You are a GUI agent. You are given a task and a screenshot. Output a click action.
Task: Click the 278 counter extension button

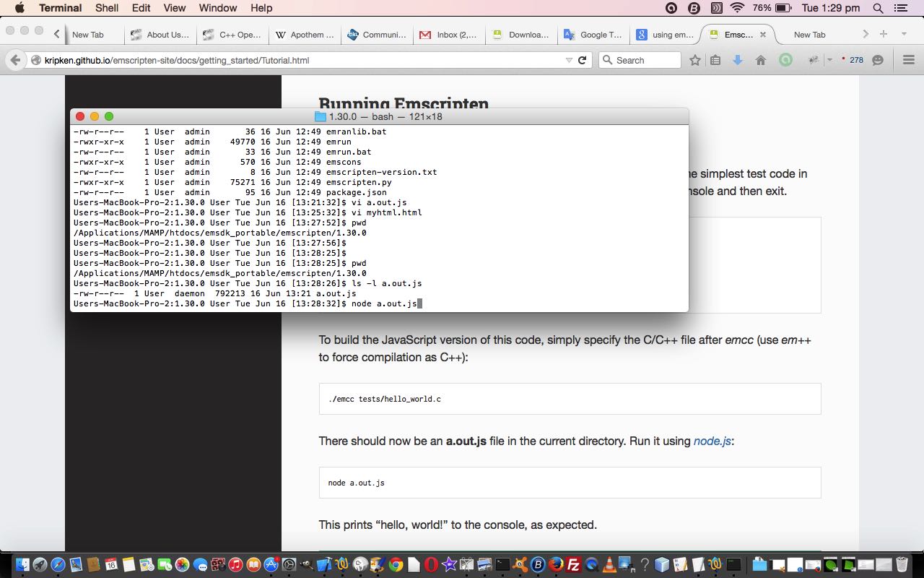click(x=852, y=60)
